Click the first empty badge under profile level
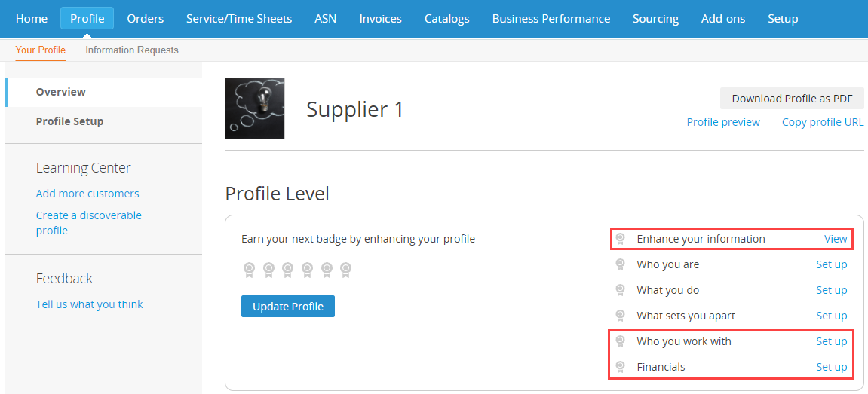The height and width of the screenshot is (394, 868). [249, 270]
